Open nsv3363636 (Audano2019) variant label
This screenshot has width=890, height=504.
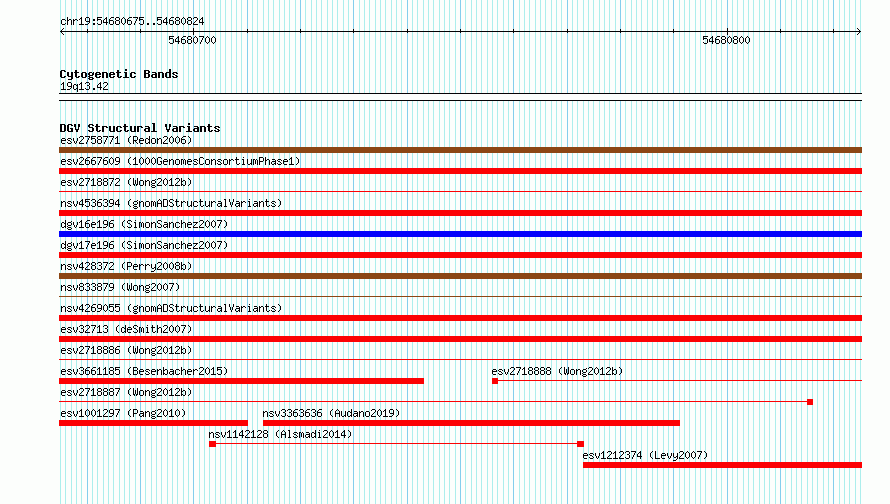(331, 413)
